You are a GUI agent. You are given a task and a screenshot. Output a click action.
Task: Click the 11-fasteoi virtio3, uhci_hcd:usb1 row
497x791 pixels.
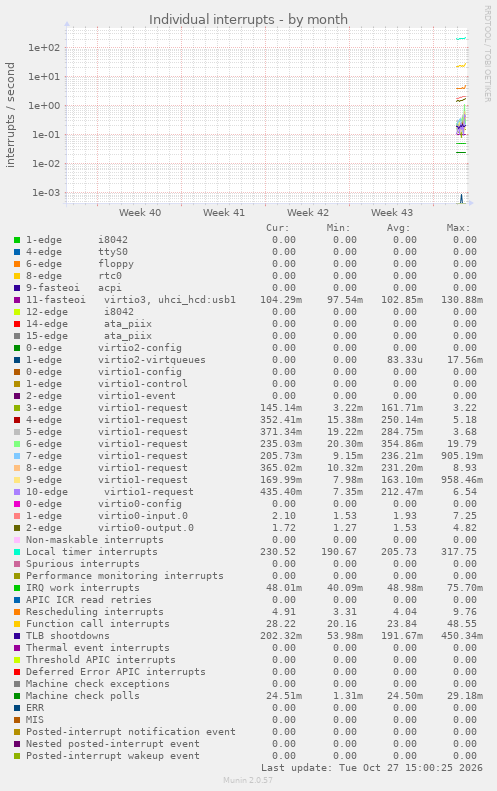pos(248,300)
